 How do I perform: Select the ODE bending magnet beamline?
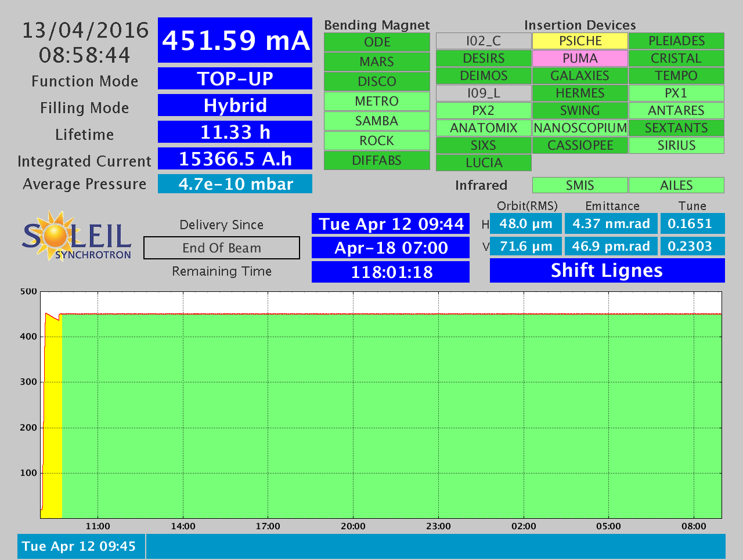(x=377, y=42)
